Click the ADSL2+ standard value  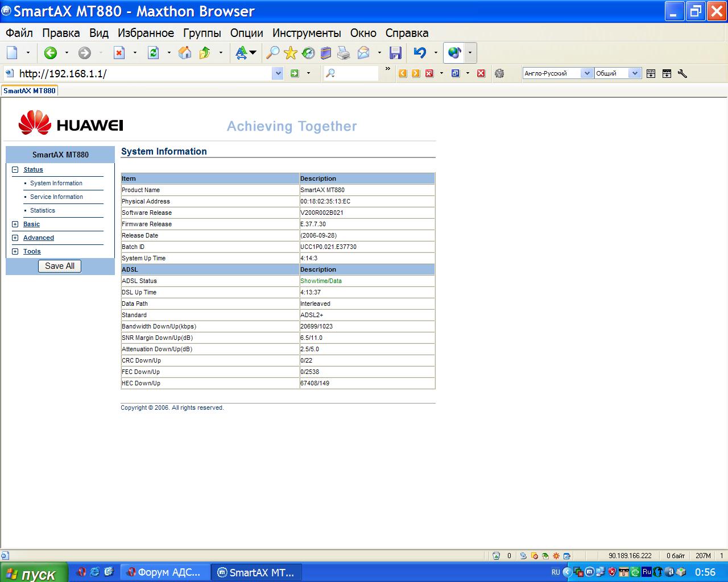point(312,315)
